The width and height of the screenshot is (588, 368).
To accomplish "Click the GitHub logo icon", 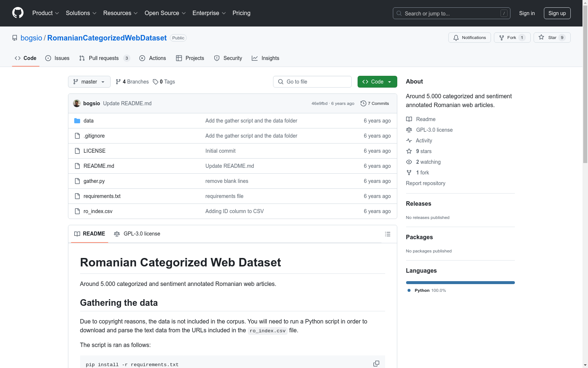I will click(18, 13).
